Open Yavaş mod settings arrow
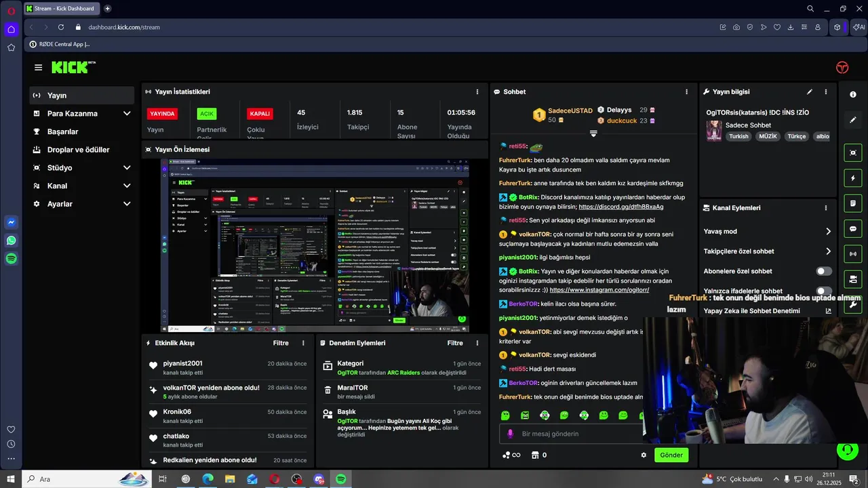Viewport: 868px width, 488px height. click(x=828, y=232)
